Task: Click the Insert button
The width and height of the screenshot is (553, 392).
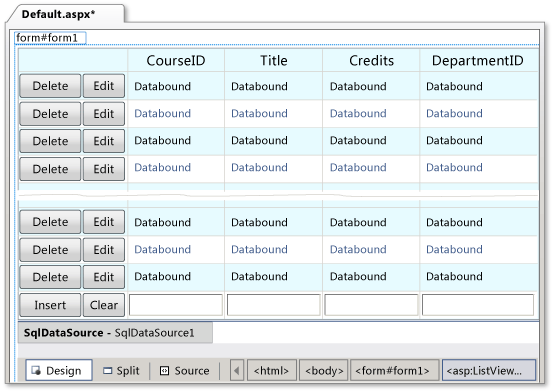Action: [x=50, y=305]
